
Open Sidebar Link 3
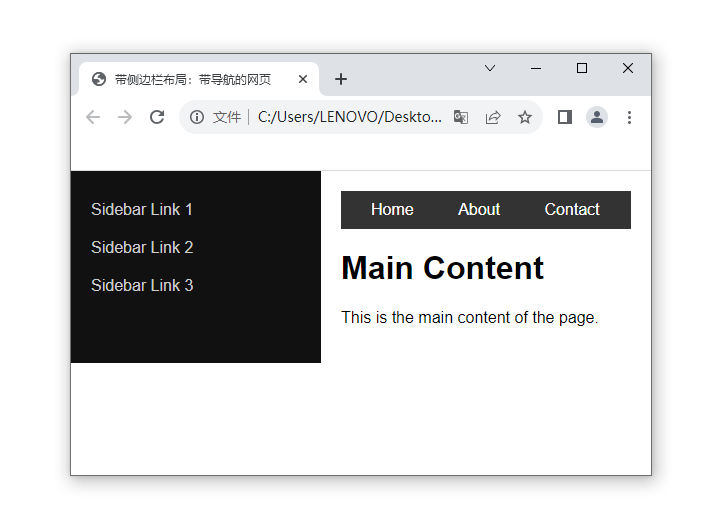click(x=142, y=285)
